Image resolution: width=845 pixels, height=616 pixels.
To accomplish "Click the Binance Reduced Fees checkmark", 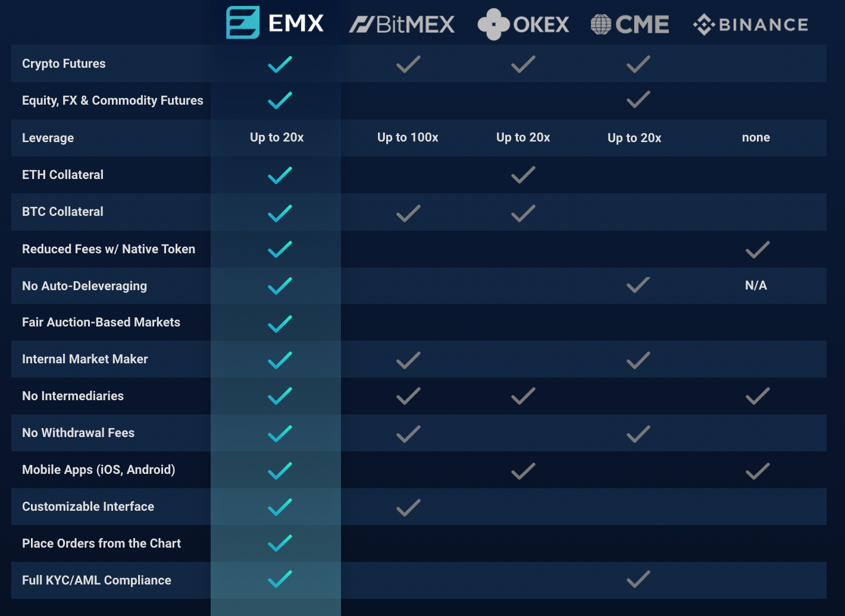I will (756, 249).
